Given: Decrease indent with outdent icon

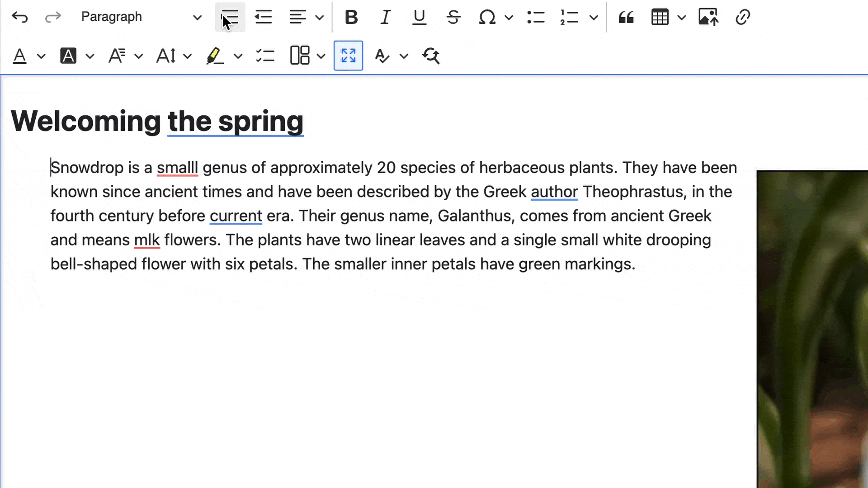Looking at the screenshot, I should point(263,17).
